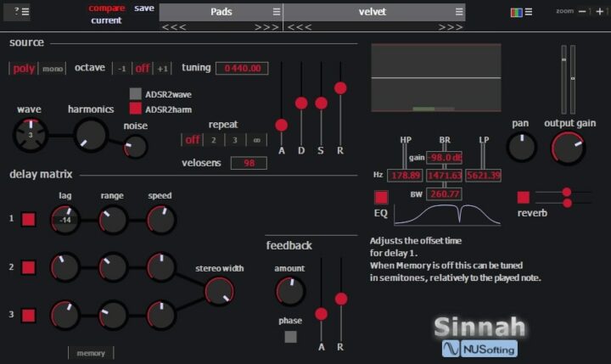Viewport: 611px width, 364px height.
Task: Click the save button
Action: (144, 8)
